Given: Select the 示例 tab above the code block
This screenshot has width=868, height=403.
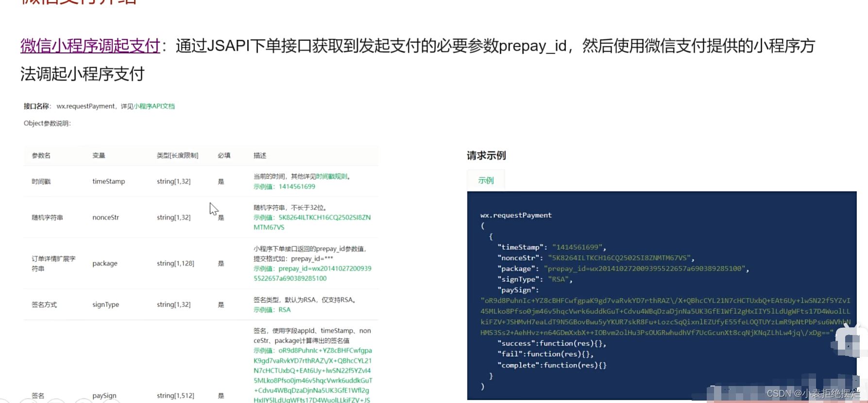Looking at the screenshot, I should [486, 180].
